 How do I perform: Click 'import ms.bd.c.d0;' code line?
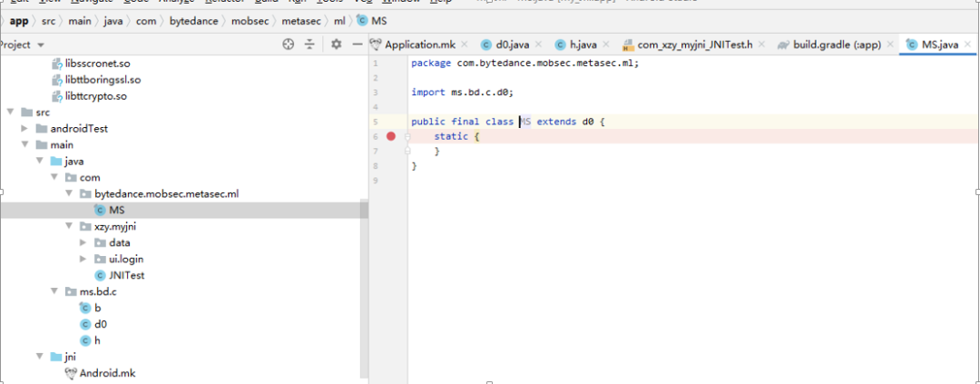pyautogui.click(x=462, y=92)
